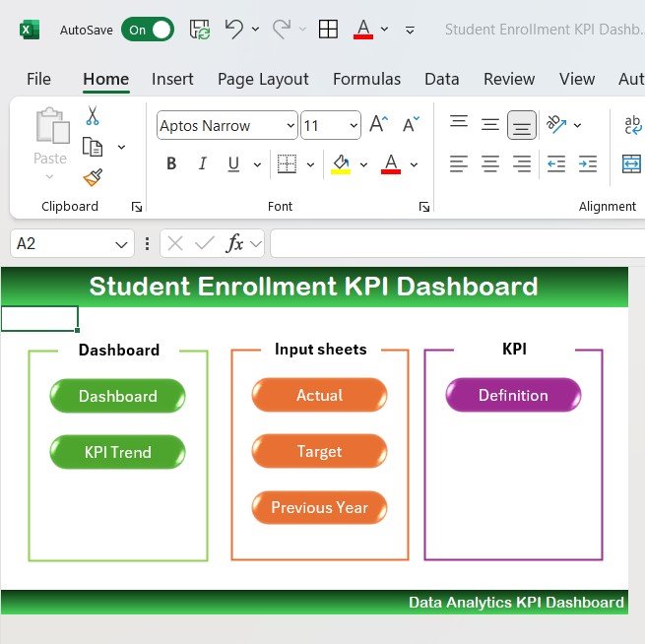Viewport: 645px width, 644px height.
Task: Open the green Dashboard sheet button
Action: [x=117, y=396]
